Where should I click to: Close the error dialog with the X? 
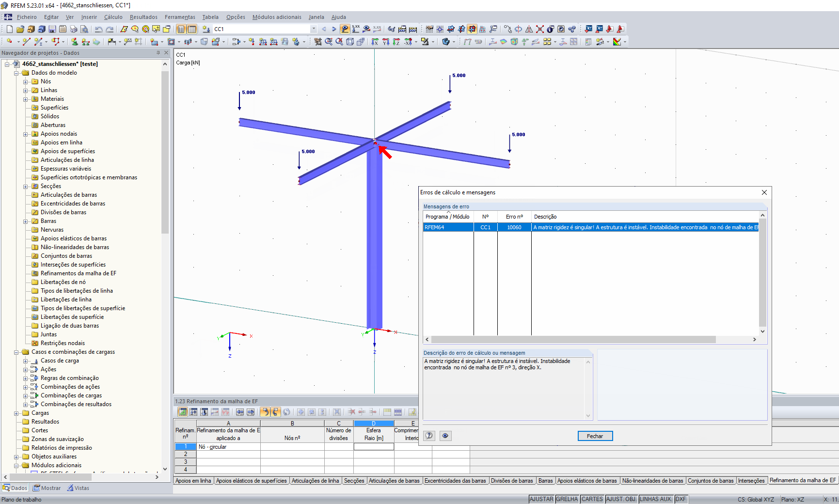764,192
